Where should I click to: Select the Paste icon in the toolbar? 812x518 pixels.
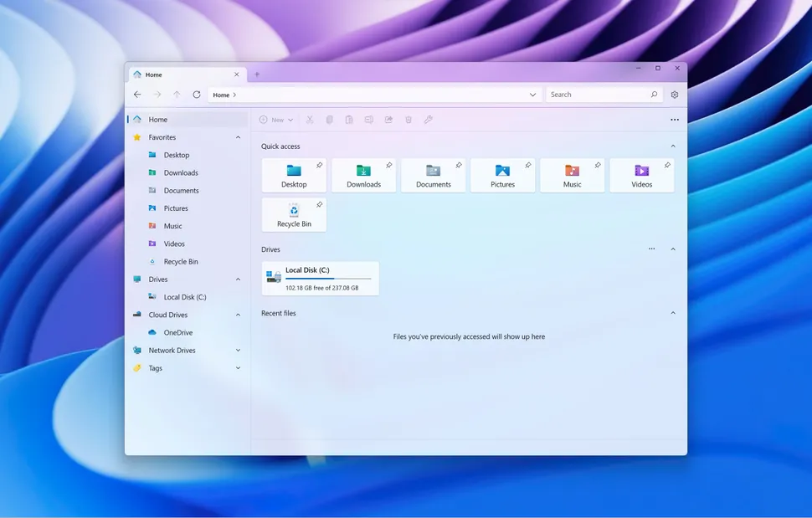[x=350, y=120]
